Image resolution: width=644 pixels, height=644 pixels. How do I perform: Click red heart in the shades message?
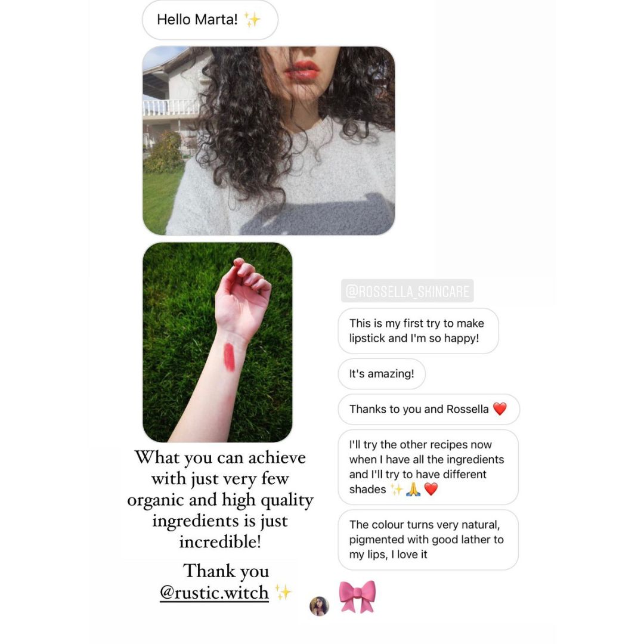[431, 489]
